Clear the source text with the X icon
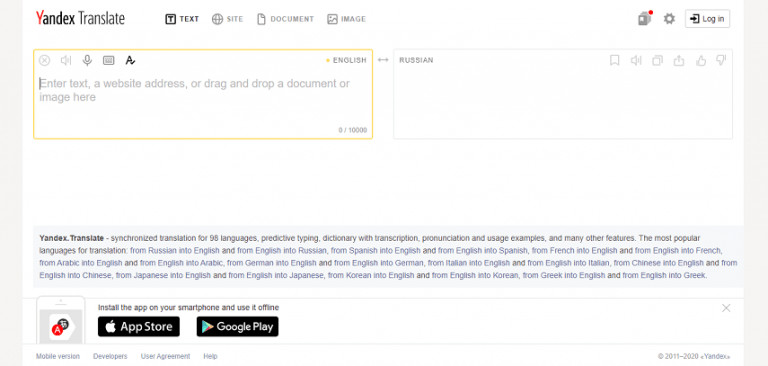Viewport: 768px width, 366px height. 45,60
